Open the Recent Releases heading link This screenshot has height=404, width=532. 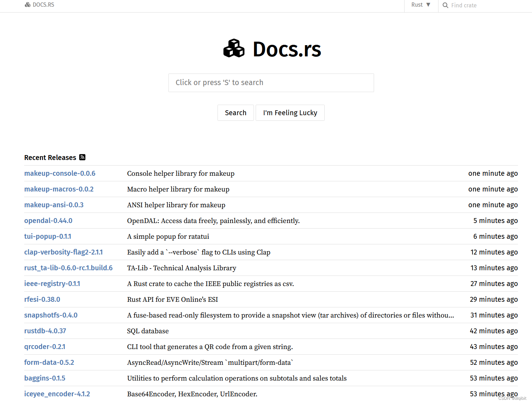point(50,158)
